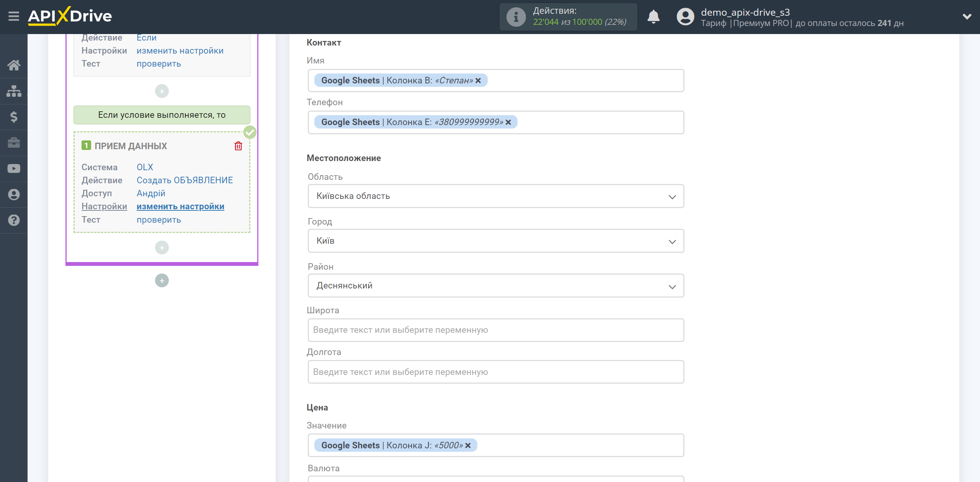Open the Город dropdown

496,241
